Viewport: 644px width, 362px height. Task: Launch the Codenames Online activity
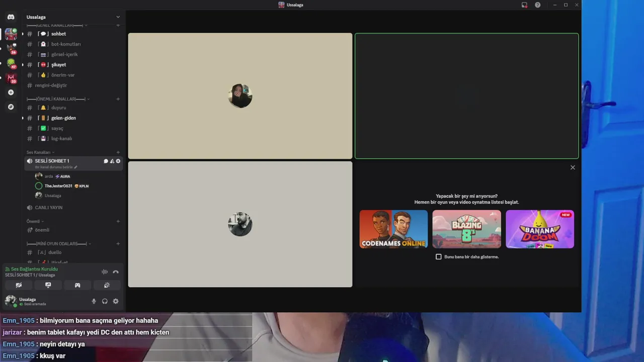pyautogui.click(x=393, y=229)
